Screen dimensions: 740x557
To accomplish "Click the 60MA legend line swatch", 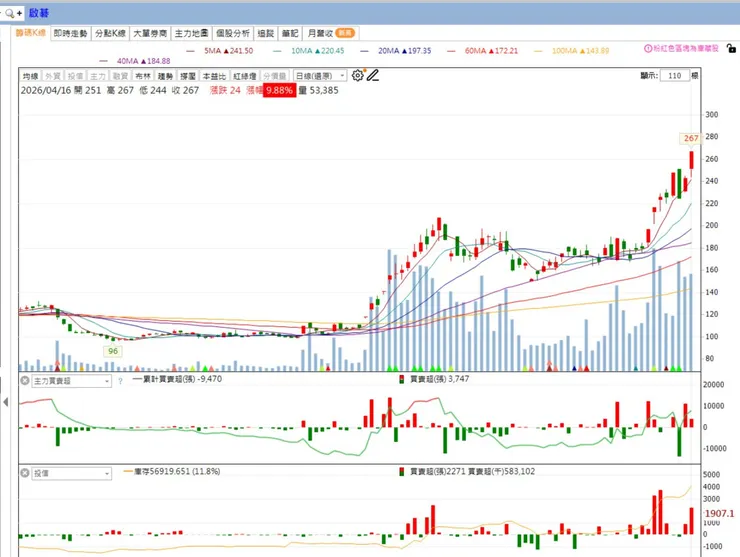I will tap(451, 51).
